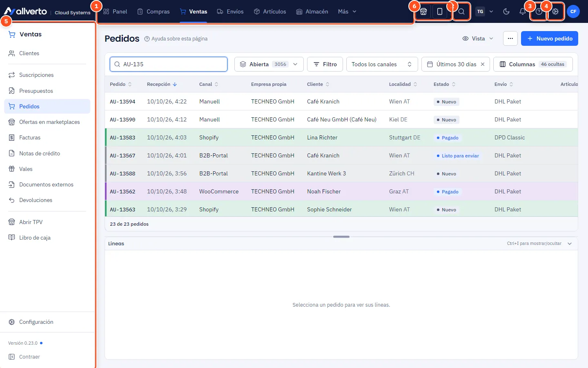Switch to the Envíos section
The height and width of the screenshot is (368, 588).
pos(230,11)
